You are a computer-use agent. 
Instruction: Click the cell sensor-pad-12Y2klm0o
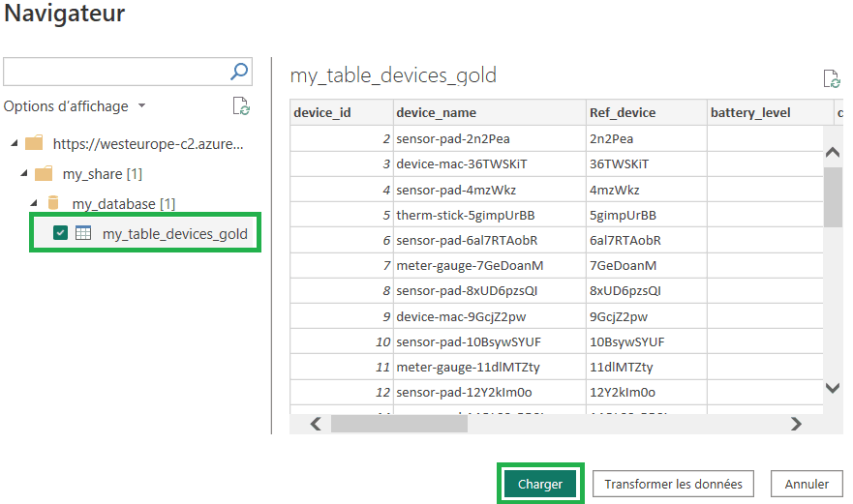(x=490, y=392)
